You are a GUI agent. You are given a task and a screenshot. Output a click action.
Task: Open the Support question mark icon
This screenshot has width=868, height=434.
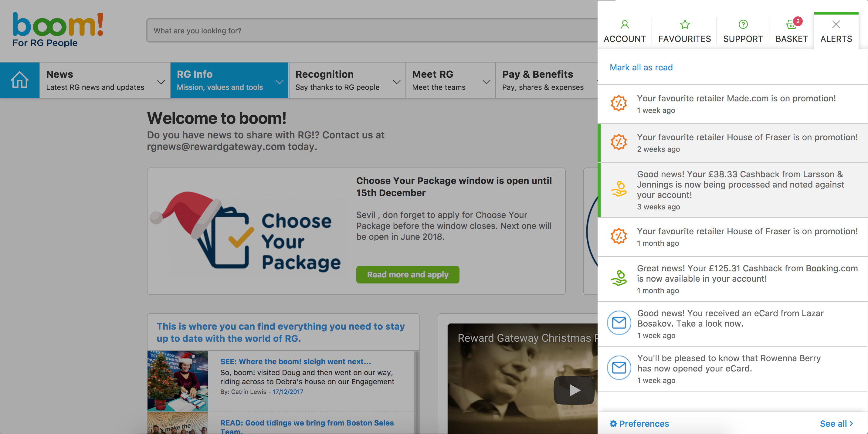click(x=743, y=24)
